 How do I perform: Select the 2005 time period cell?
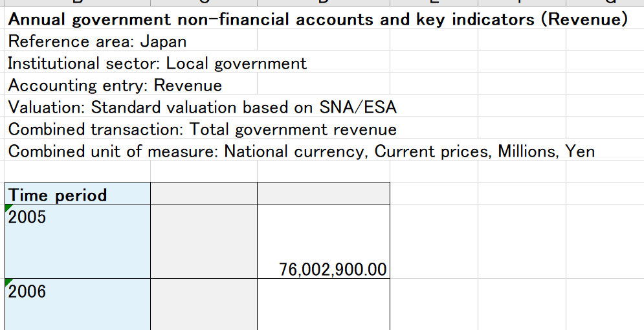78,241
